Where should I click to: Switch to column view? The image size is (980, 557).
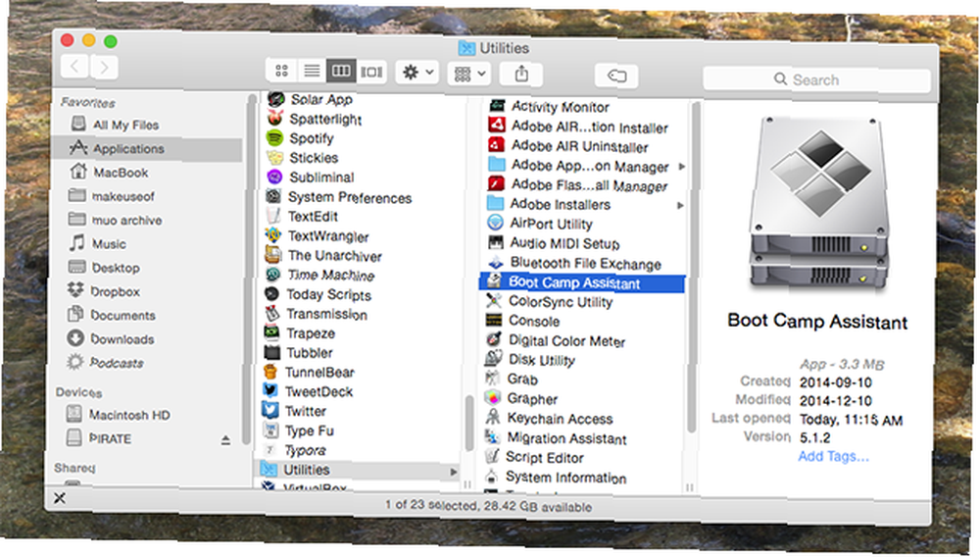pos(341,71)
